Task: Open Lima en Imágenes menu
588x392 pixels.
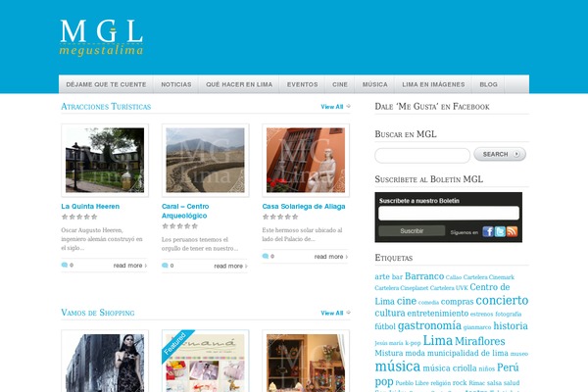Action: [433, 84]
